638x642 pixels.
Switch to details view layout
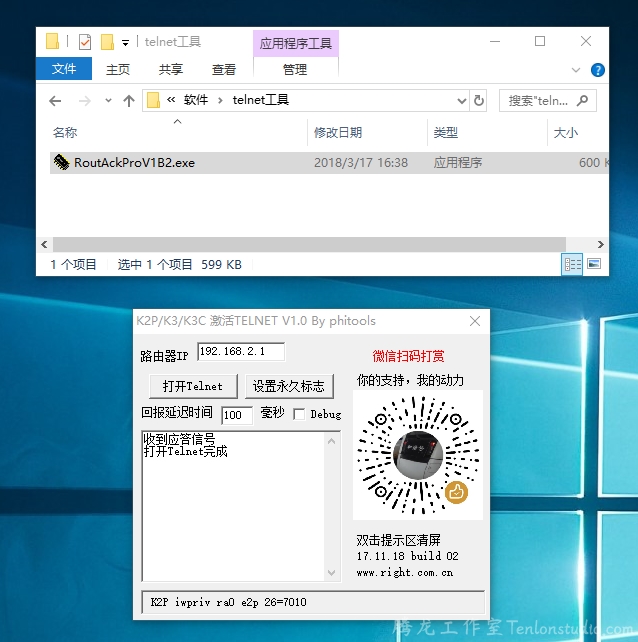[572, 264]
